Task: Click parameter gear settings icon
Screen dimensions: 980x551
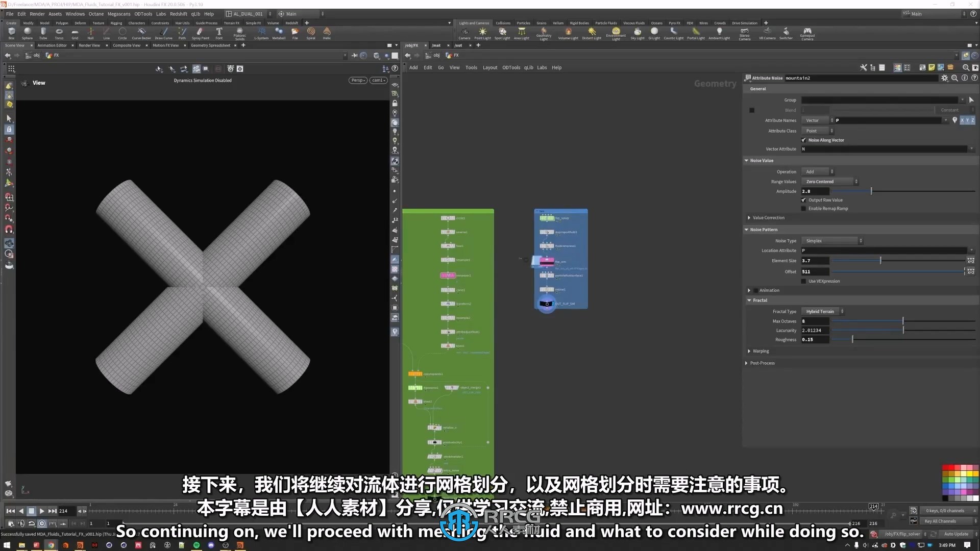Action: (x=945, y=78)
